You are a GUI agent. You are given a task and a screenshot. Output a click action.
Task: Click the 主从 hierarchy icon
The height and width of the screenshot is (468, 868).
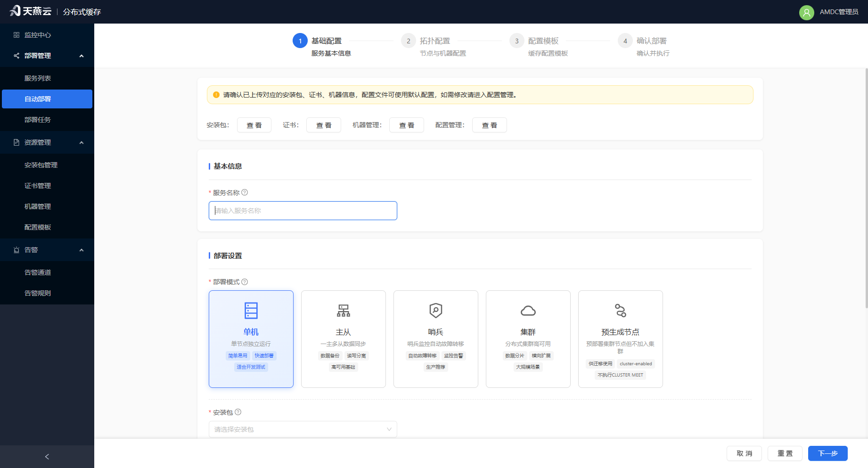click(x=344, y=311)
